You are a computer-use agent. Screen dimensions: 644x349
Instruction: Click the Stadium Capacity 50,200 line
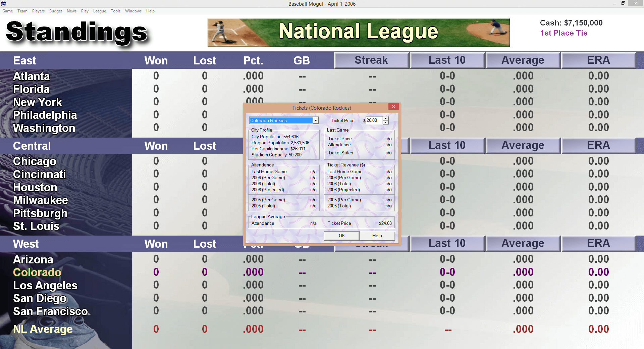point(276,155)
